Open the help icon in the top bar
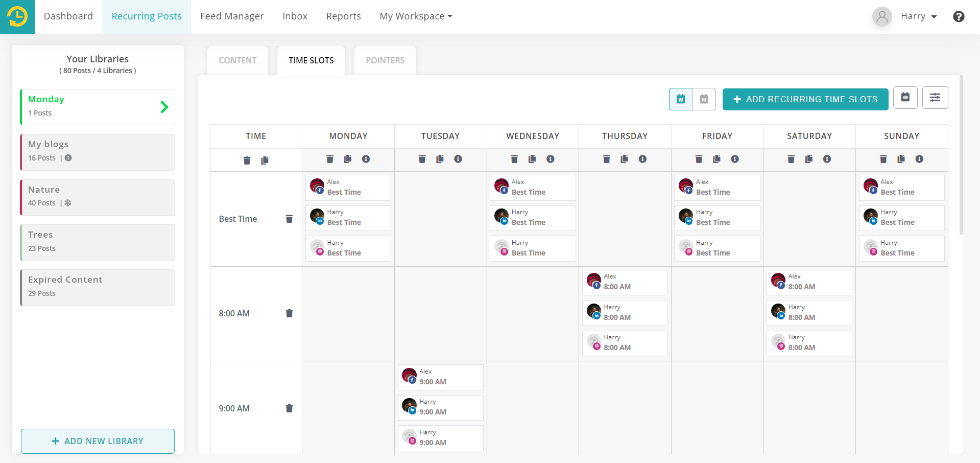 [x=959, y=16]
